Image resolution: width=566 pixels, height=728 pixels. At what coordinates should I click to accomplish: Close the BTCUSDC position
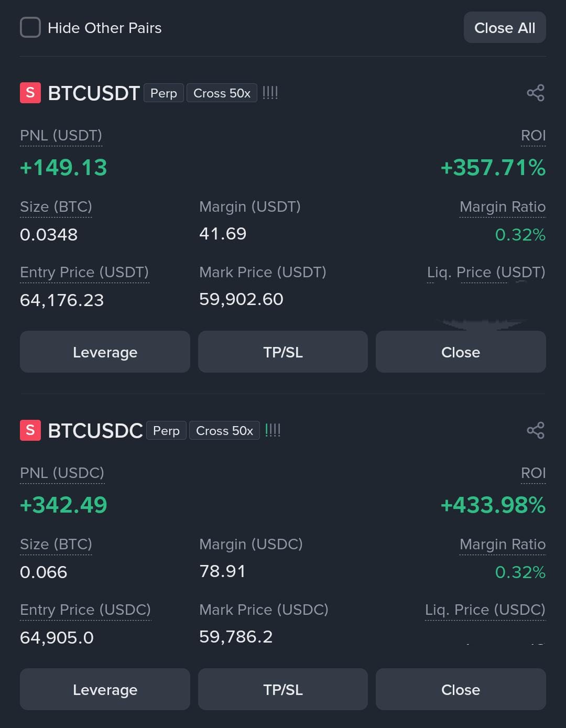(x=461, y=689)
